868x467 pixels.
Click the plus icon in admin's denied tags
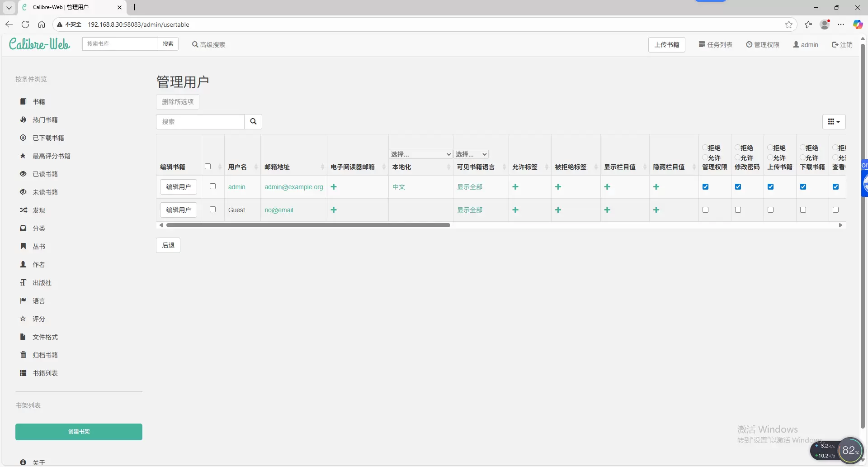(558, 187)
